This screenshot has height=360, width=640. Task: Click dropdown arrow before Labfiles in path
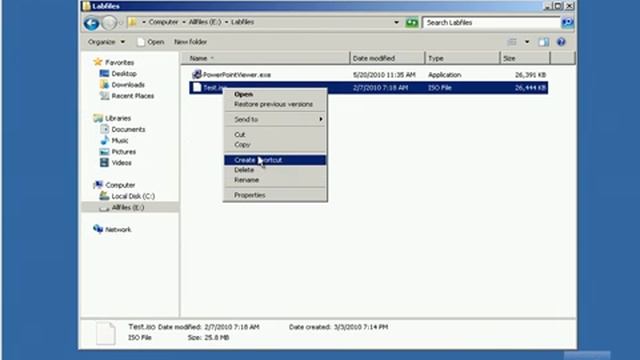(x=227, y=22)
